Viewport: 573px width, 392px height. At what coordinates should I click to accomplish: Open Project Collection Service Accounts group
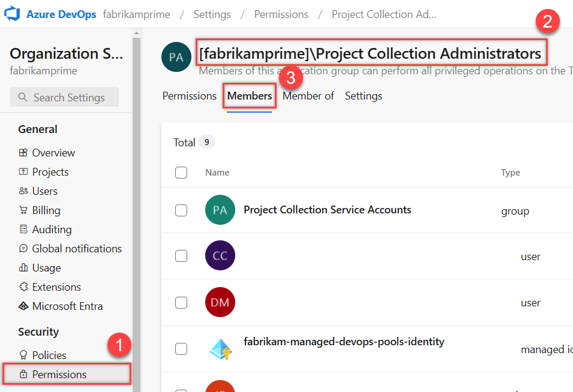coord(327,210)
